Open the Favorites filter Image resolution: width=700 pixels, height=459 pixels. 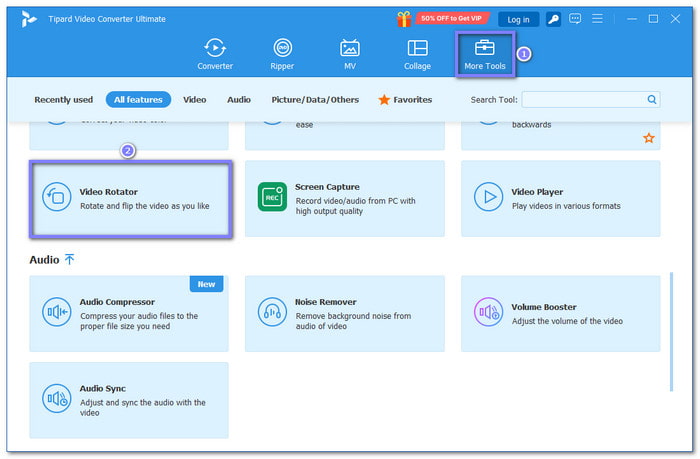pos(405,100)
